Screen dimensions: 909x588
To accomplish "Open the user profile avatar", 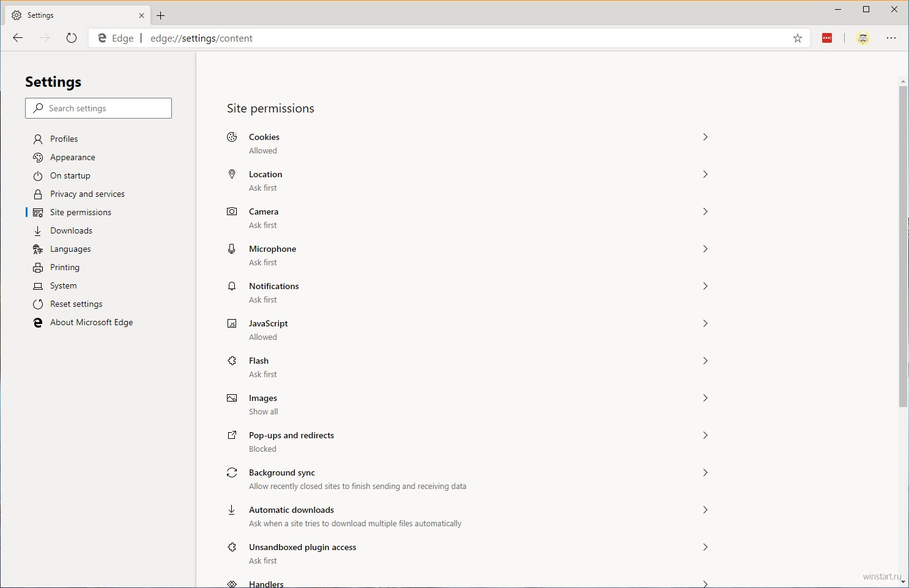I will tap(863, 38).
